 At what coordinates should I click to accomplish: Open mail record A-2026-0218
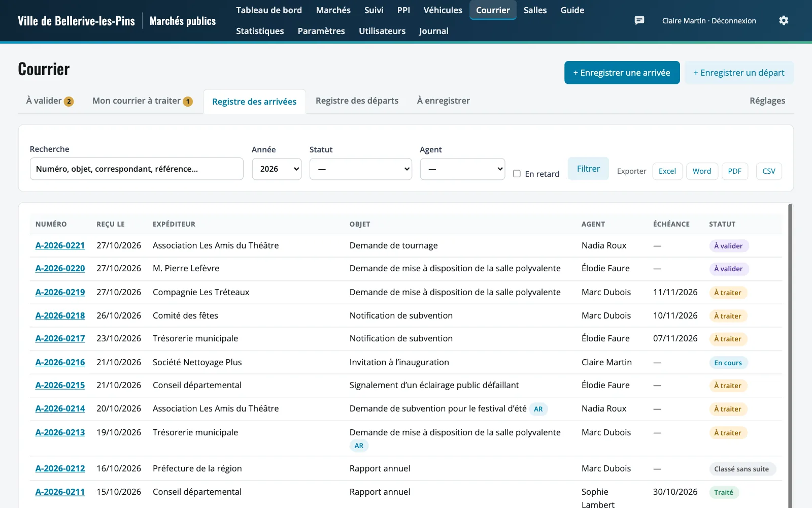(x=60, y=315)
